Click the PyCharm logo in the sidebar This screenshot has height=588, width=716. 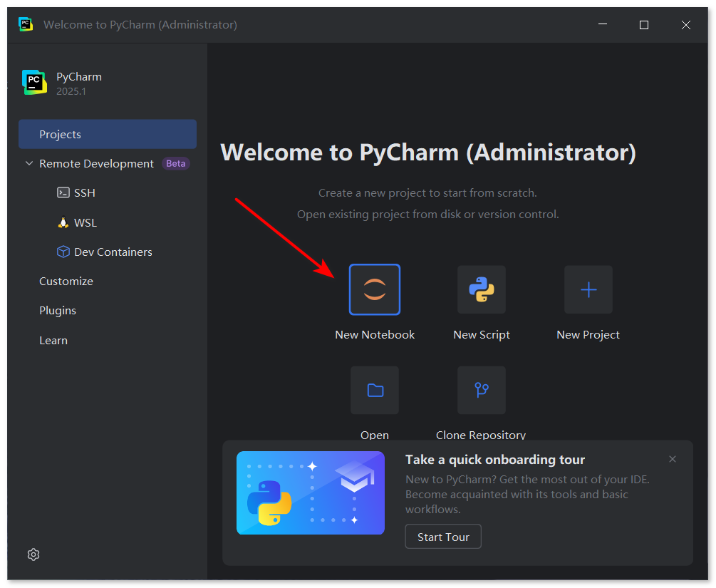pos(34,82)
